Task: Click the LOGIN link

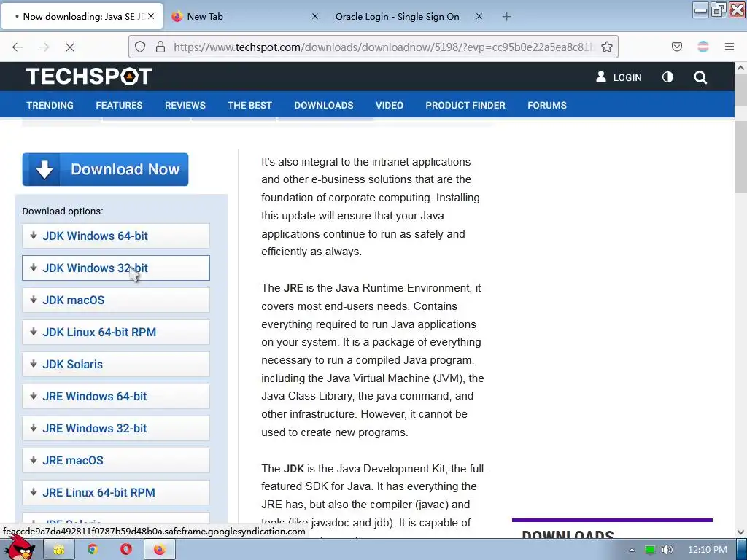Action: [x=619, y=77]
